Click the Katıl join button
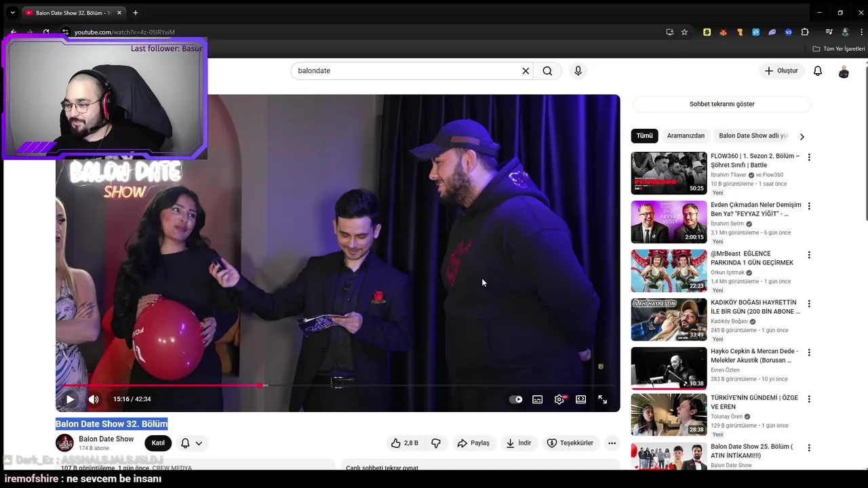 click(x=158, y=443)
